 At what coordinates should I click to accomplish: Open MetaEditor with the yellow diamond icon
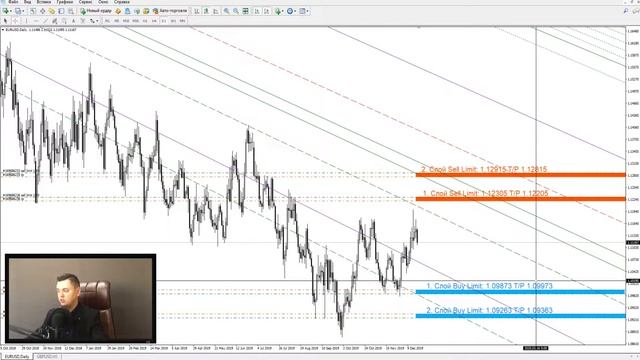pyautogui.click(x=118, y=11)
